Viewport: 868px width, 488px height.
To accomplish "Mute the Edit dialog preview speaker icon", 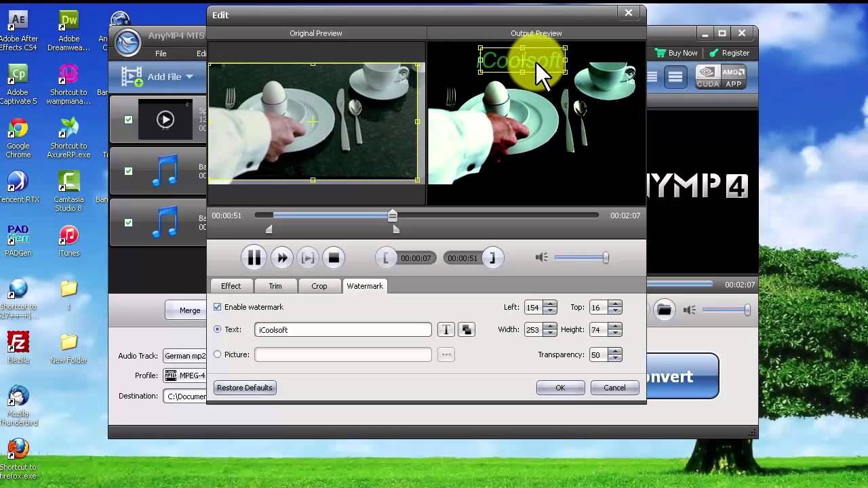I will click(541, 257).
